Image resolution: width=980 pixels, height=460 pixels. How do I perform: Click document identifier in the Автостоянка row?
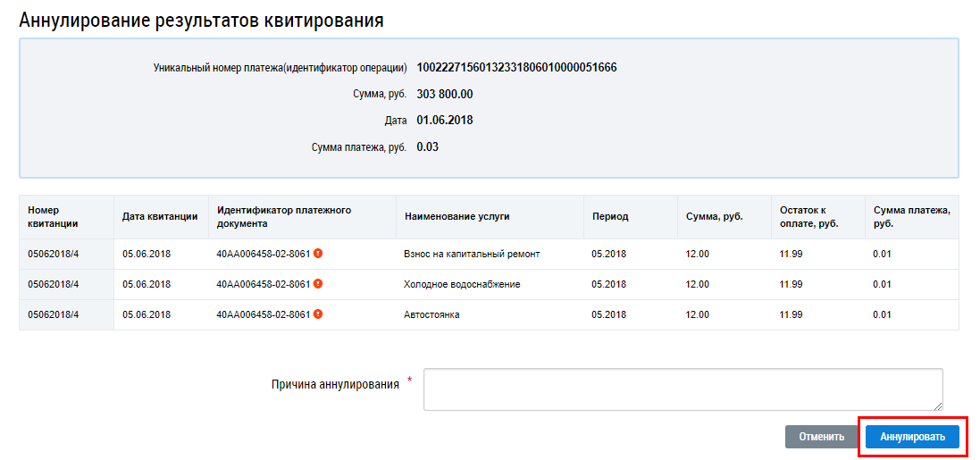coord(263,314)
